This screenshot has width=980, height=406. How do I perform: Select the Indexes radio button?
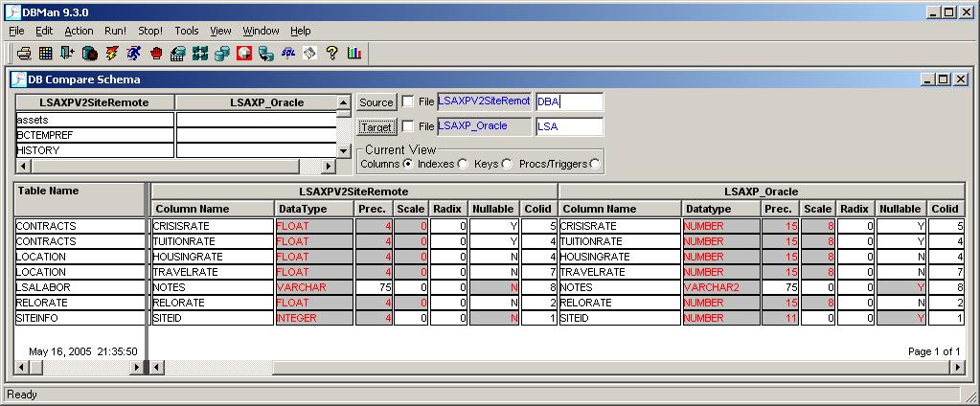[464, 164]
